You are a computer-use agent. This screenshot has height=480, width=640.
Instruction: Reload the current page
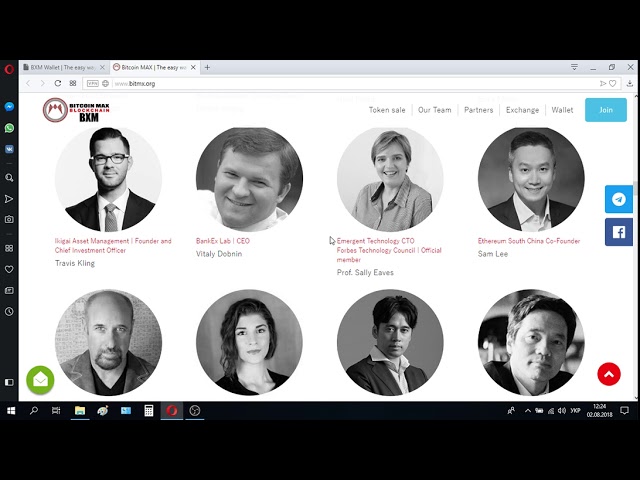58,83
